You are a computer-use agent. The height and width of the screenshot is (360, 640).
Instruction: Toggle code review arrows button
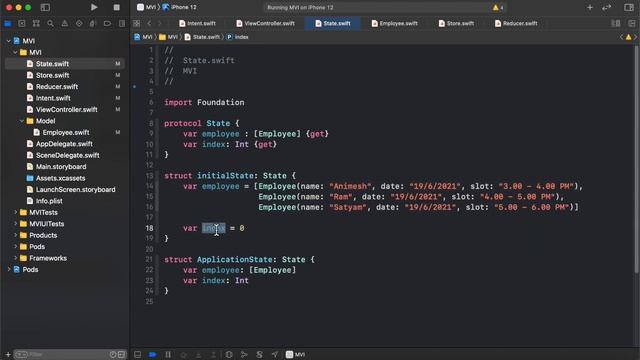(607, 7)
